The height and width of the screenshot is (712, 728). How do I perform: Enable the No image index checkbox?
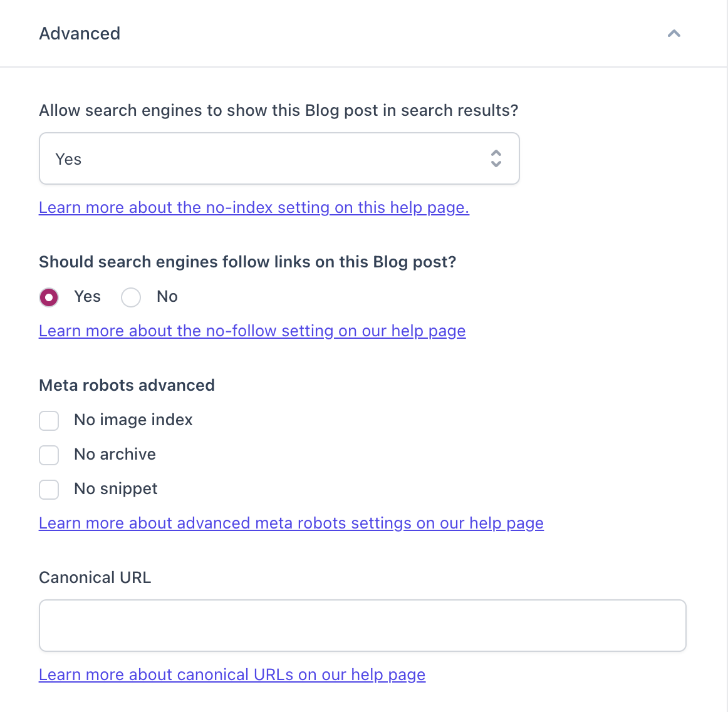click(x=49, y=421)
